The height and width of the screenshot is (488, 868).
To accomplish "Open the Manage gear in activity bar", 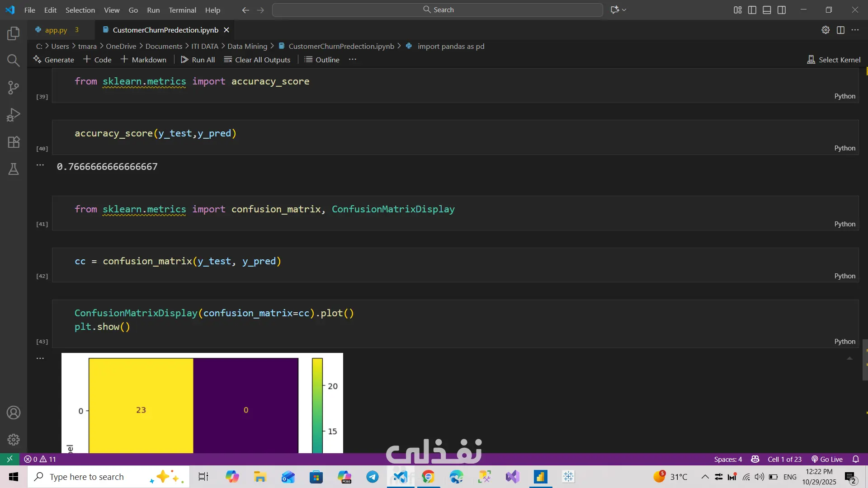I will tap(14, 439).
